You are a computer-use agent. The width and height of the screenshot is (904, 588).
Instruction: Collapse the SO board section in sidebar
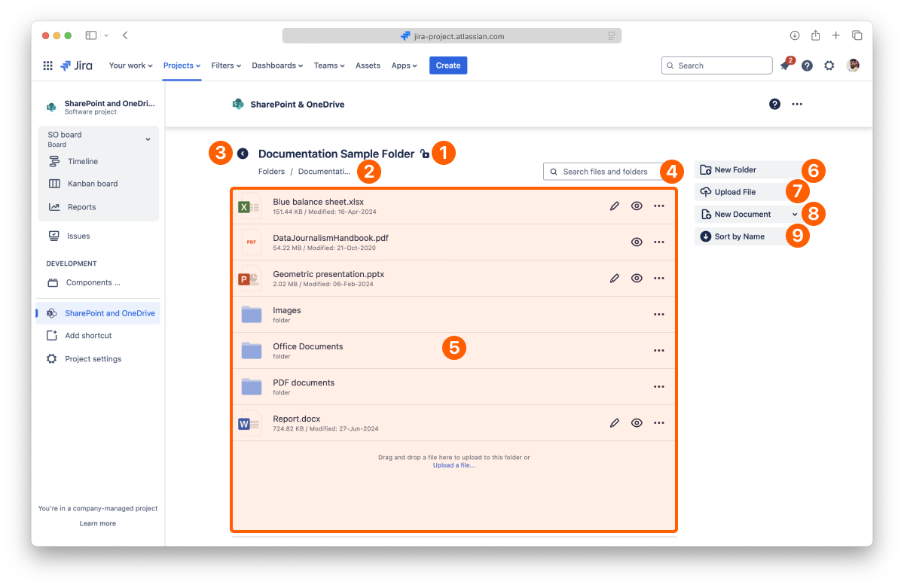tap(148, 139)
